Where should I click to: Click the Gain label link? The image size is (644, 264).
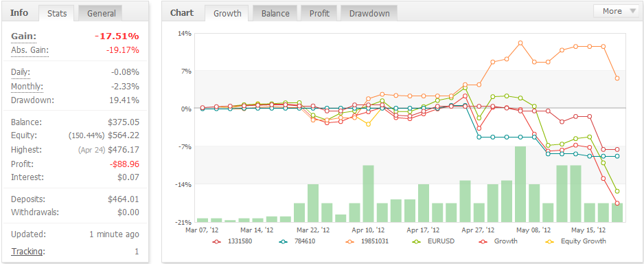23,36
